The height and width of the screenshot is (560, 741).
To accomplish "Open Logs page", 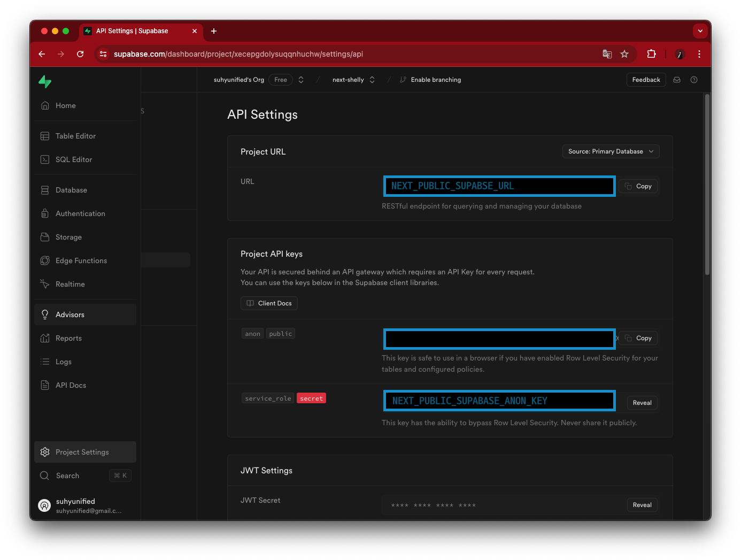I will click(x=86, y=362).
